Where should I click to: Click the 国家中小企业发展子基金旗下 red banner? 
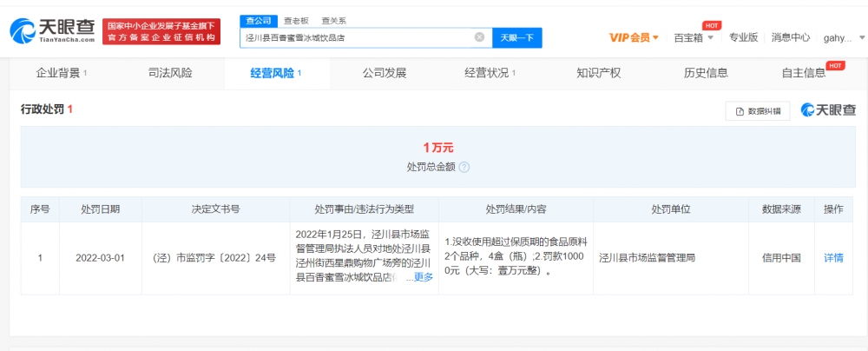pyautogui.click(x=161, y=31)
